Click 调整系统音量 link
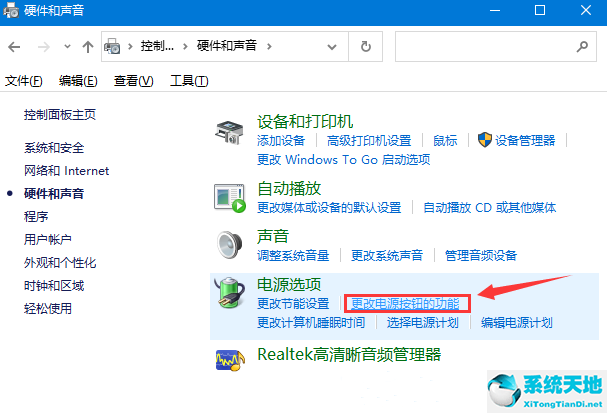This screenshot has height=413, width=607. pos(293,255)
